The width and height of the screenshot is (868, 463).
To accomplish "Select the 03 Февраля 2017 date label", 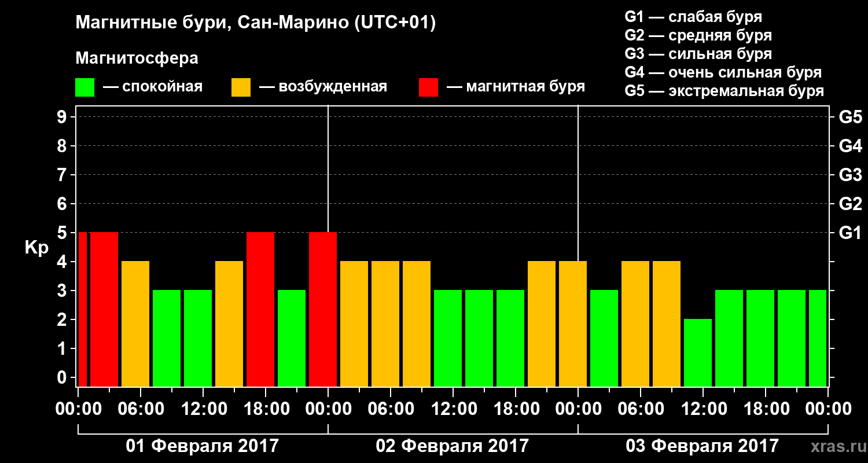I will (703, 446).
